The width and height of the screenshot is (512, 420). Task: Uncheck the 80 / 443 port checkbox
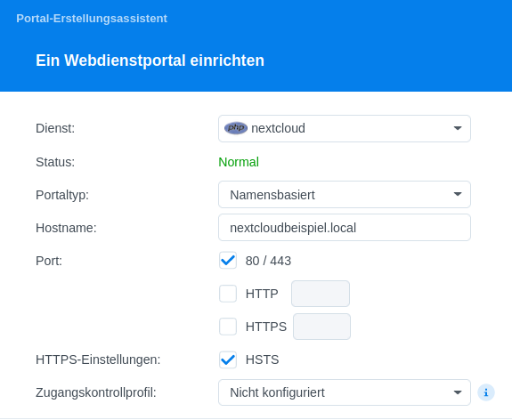pos(228,261)
